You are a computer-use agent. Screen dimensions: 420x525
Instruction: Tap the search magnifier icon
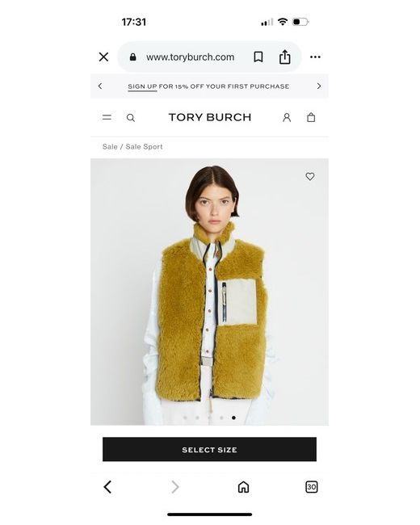point(131,118)
